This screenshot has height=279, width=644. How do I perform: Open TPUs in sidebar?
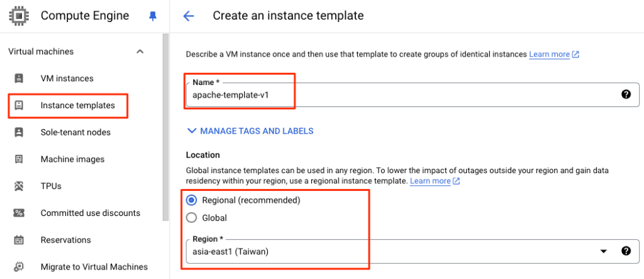(x=51, y=186)
